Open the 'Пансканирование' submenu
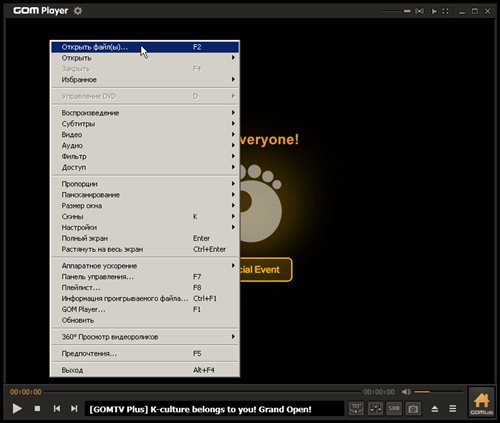Screen dimensions: 500x423 click(x=145, y=195)
